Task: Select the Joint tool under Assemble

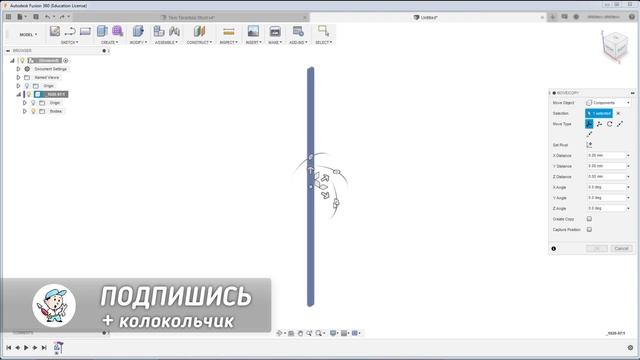Action: 175,31
